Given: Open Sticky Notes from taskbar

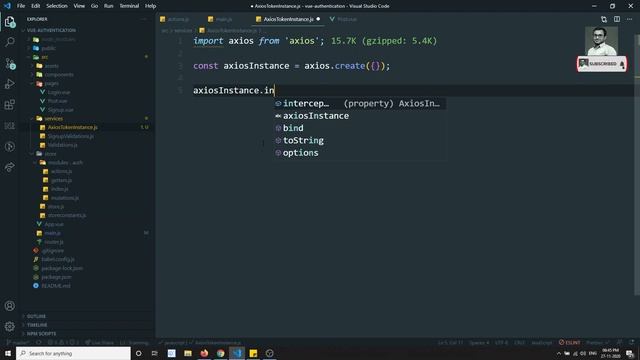Looking at the screenshot, I should (253, 353).
